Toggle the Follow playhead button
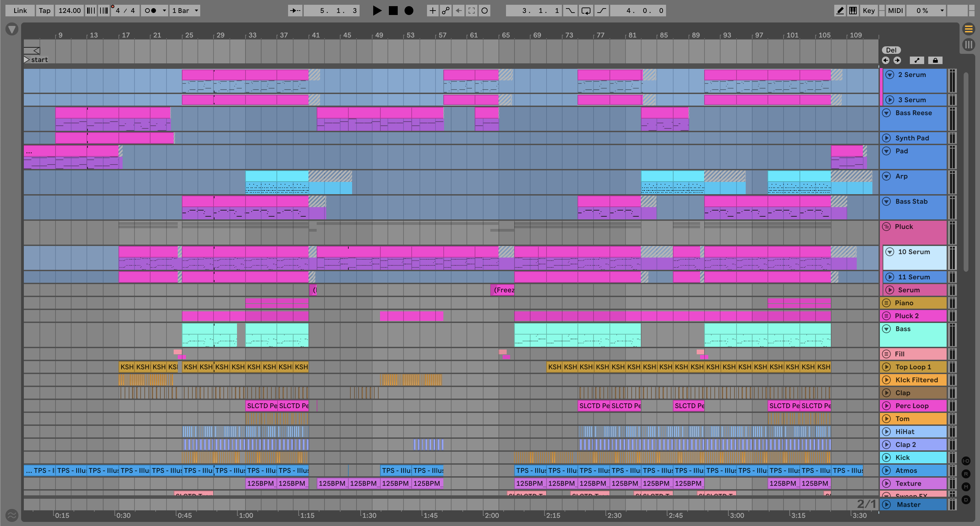This screenshot has width=980, height=526. pos(295,11)
